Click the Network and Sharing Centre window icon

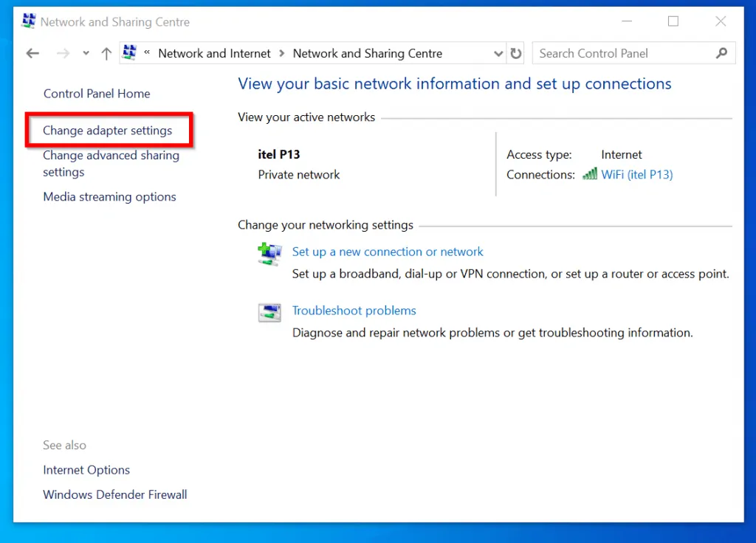coord(28,21)
